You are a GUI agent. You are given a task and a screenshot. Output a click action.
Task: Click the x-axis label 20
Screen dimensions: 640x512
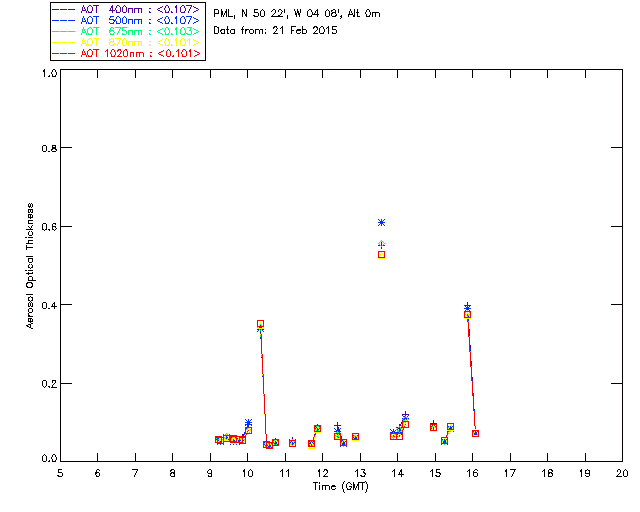(622, 473)
